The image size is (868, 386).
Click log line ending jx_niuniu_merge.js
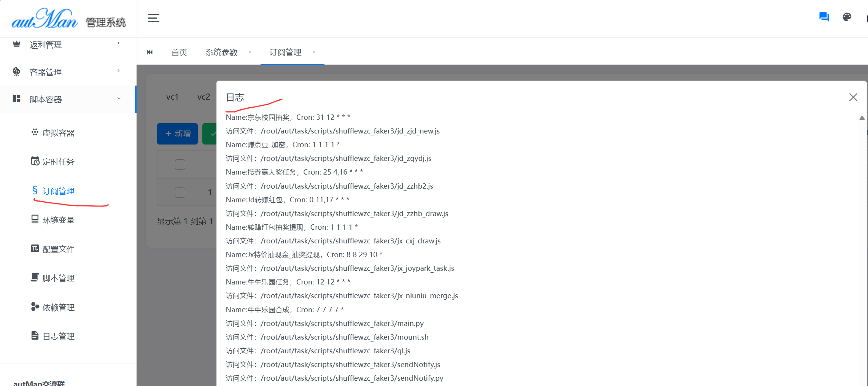pos(342,296)
